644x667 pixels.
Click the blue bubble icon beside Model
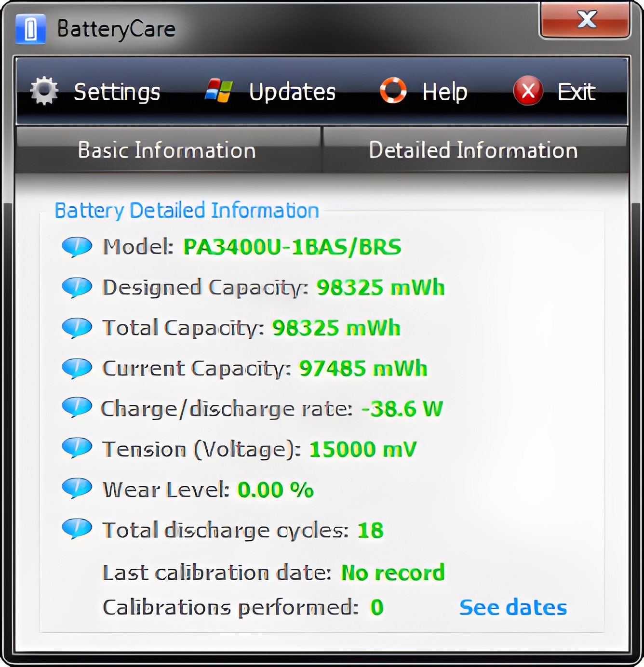[77, 247]
